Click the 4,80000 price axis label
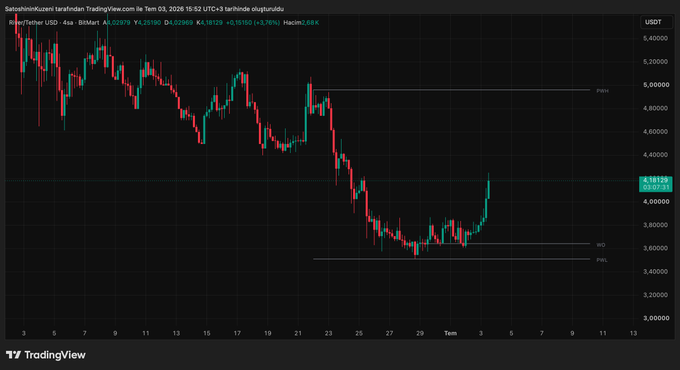The image size is (680, 370). pos(655,108)
